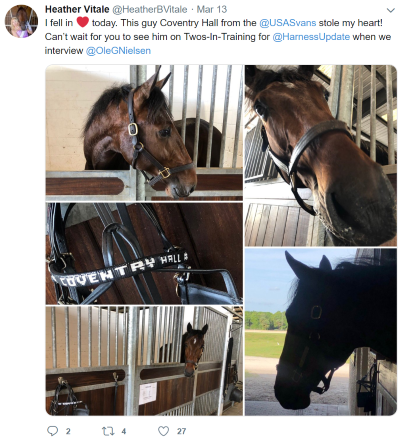The image size is (400, 443).
Task: Open the Coventry Hall bridle photo
Action: [x=144, y=254]
